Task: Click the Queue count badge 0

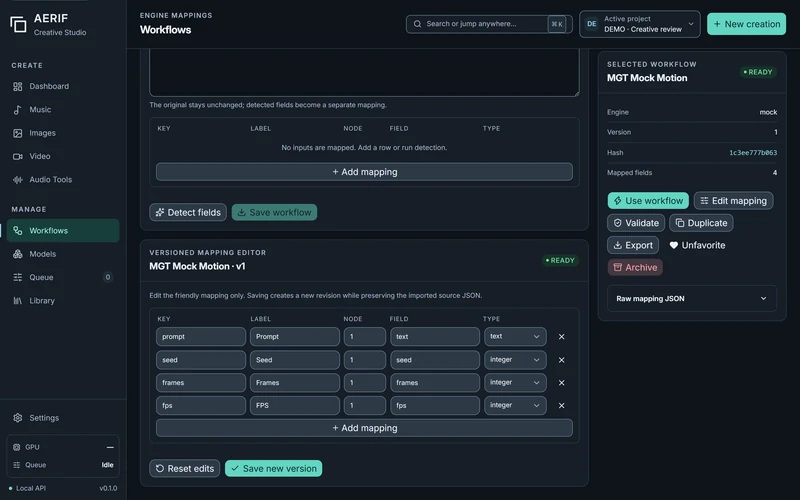Action: pos(108,277)
